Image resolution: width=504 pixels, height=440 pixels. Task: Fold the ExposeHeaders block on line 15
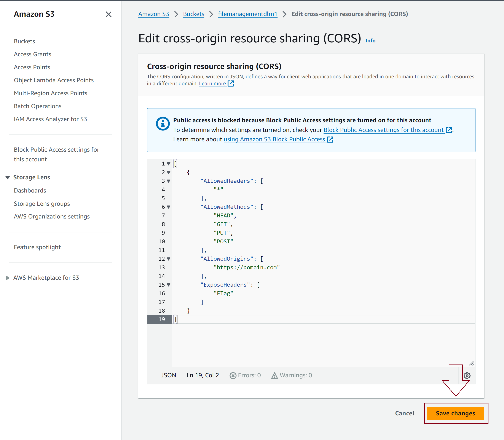pyautogui.click(x=169, y=285)
